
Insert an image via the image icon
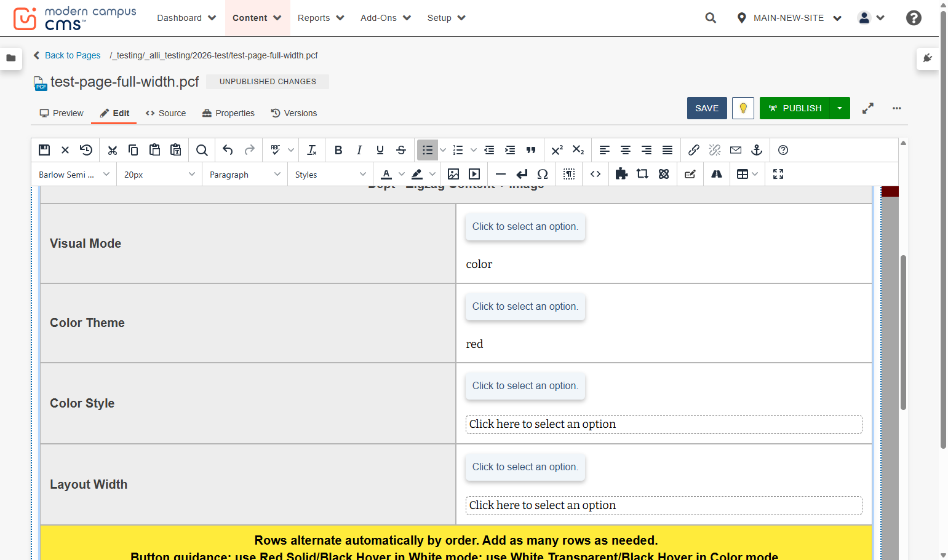(x=453, y=174)
